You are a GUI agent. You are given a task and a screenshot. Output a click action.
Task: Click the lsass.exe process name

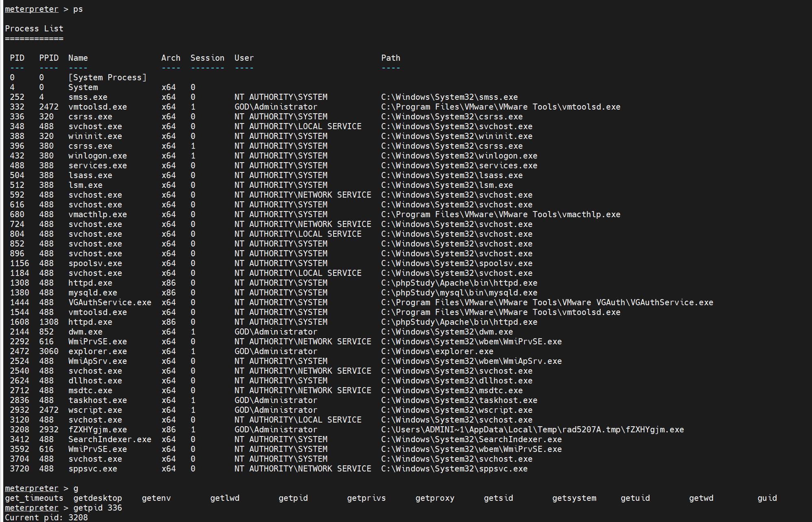pyautogui.click(x=90, y=175)
